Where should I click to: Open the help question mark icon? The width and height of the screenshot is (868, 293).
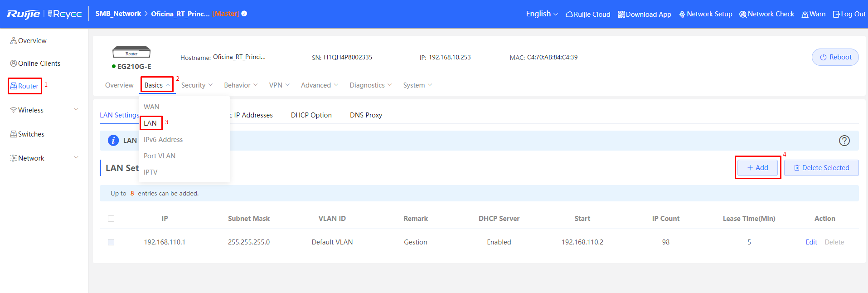point(844,141)
